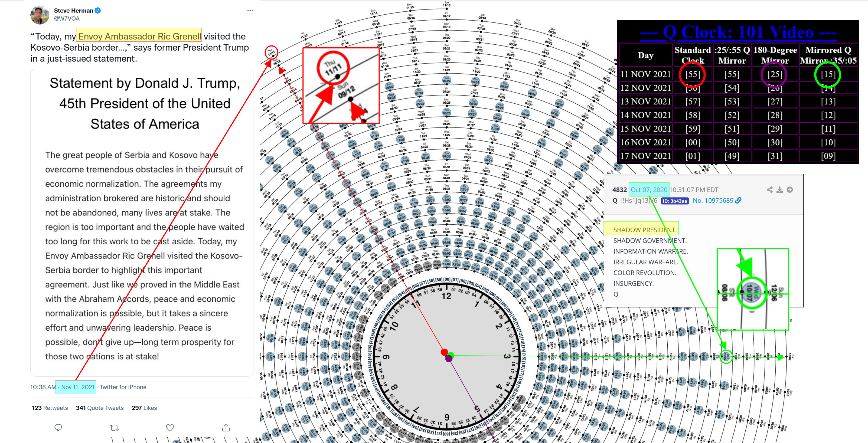Open the Trump statement image in tweet

(142, 222)
